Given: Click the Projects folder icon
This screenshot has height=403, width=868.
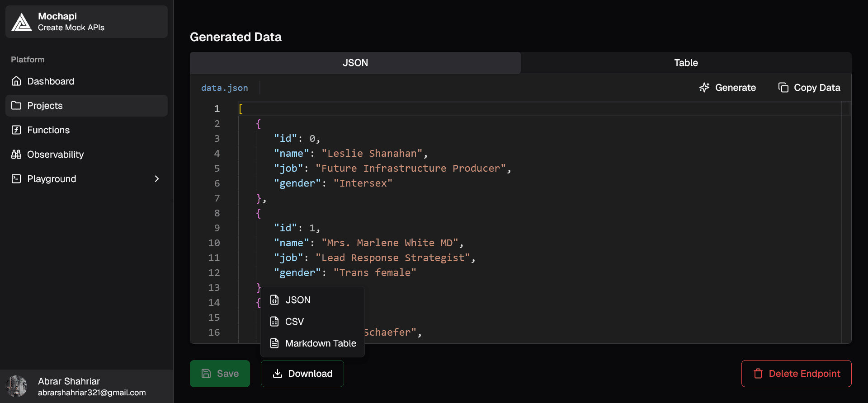Looking at the screenshot, I should click(16, 106).
